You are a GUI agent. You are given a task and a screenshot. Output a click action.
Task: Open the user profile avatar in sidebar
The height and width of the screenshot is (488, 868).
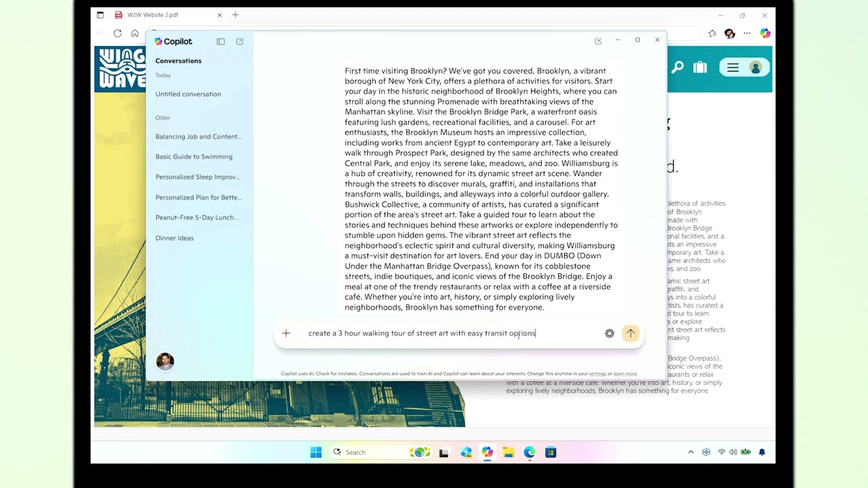(165, 361)
